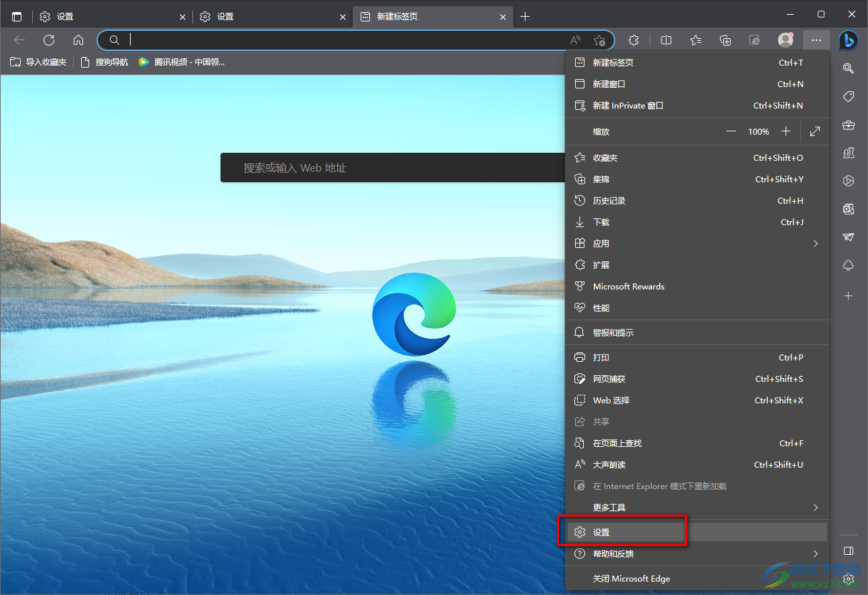Close the 新建标签页 tab
This screenshot has height=595, width=868.
[503, 17]
